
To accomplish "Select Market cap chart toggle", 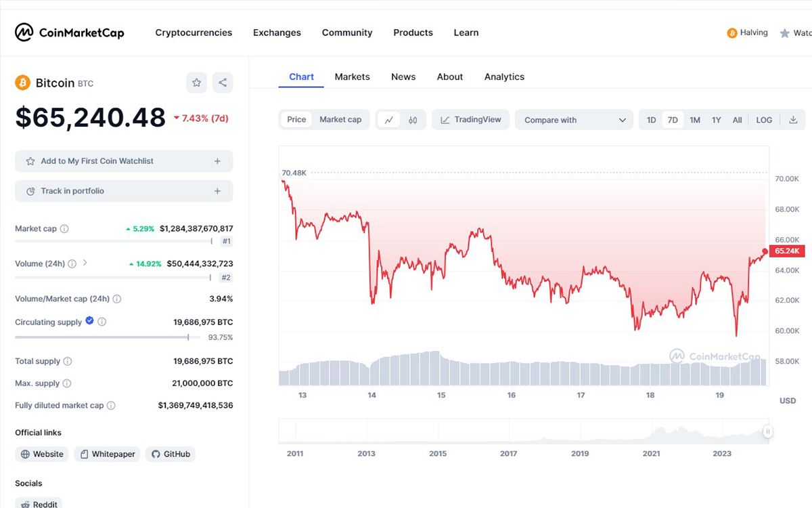I will pyautogui.click(x=340, y=120).
